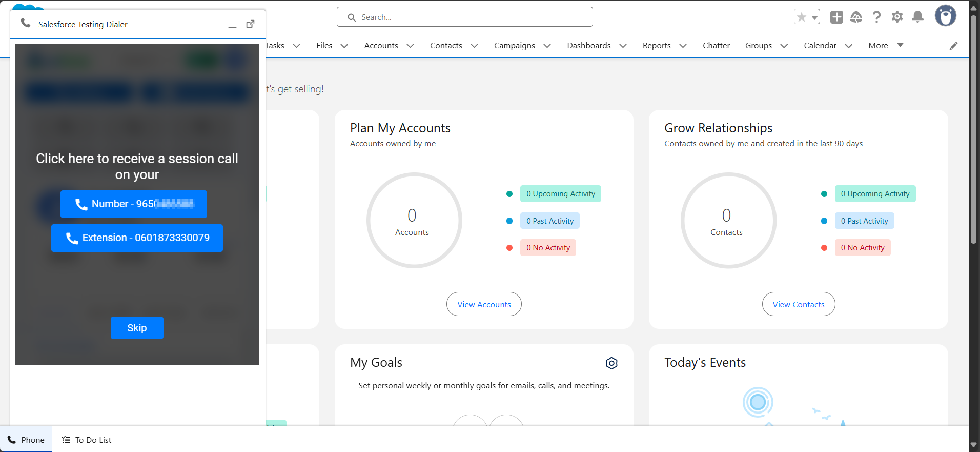
Task: Click the scrollbar down arrow
Action: pyautogui.click(x=974, y=445)
